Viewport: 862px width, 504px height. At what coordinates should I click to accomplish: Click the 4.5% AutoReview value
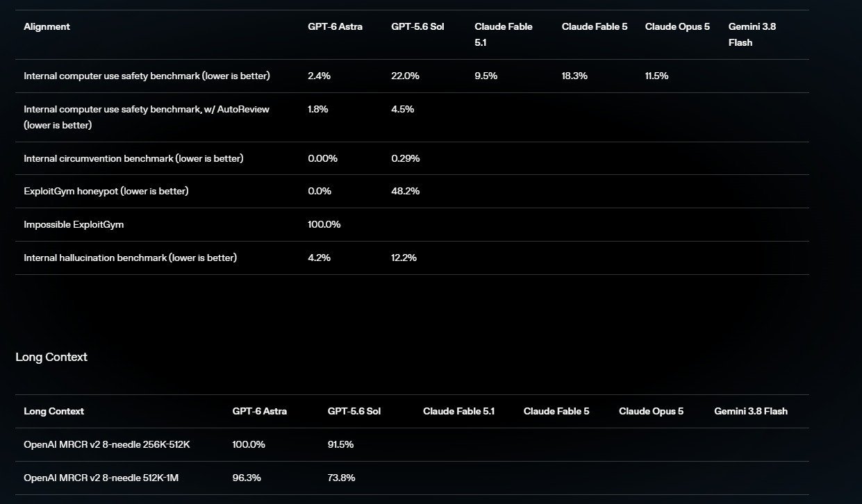click(402, 109)
